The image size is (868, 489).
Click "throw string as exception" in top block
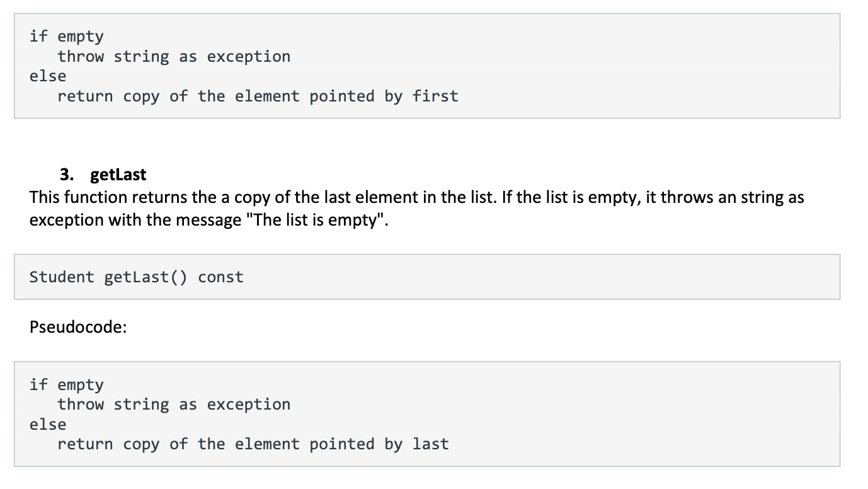pos(174,57)
